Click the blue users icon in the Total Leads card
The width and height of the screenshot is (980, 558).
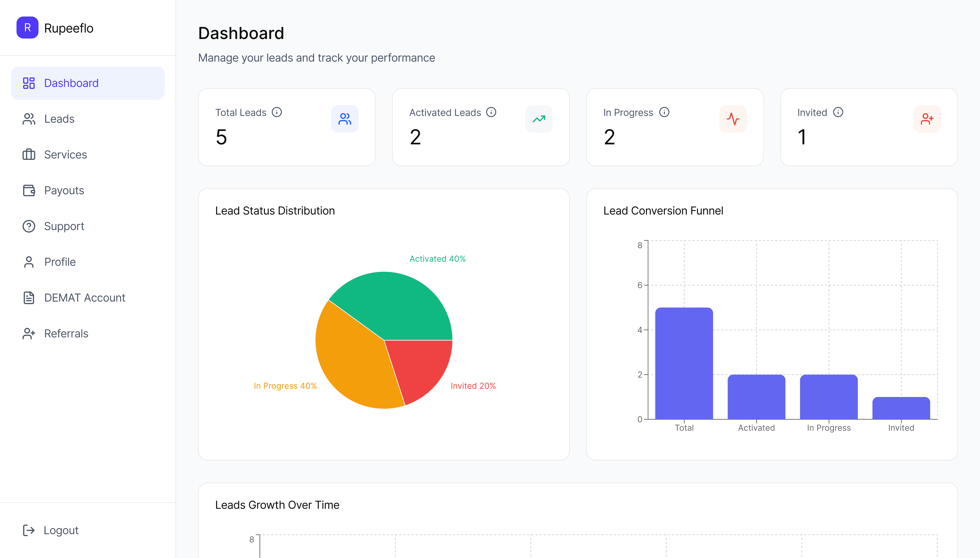point(344,119)
